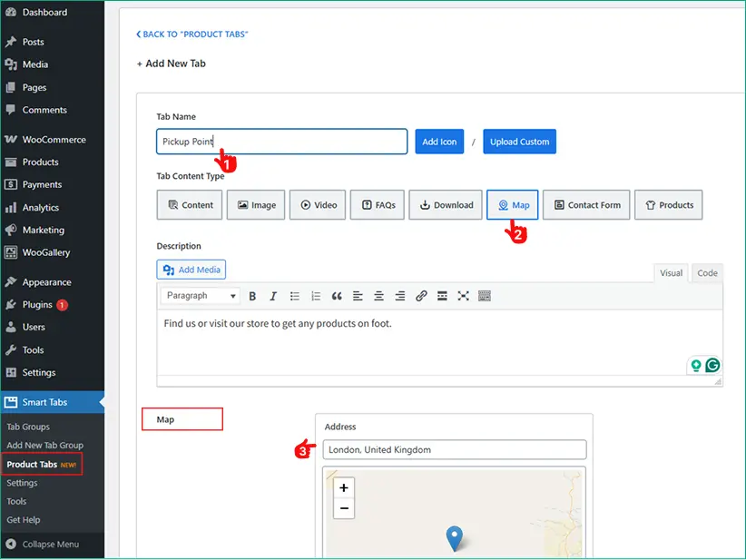Switch to the Code editor tab
Screen dimensions: 746x560
click(x=707, y=272)
